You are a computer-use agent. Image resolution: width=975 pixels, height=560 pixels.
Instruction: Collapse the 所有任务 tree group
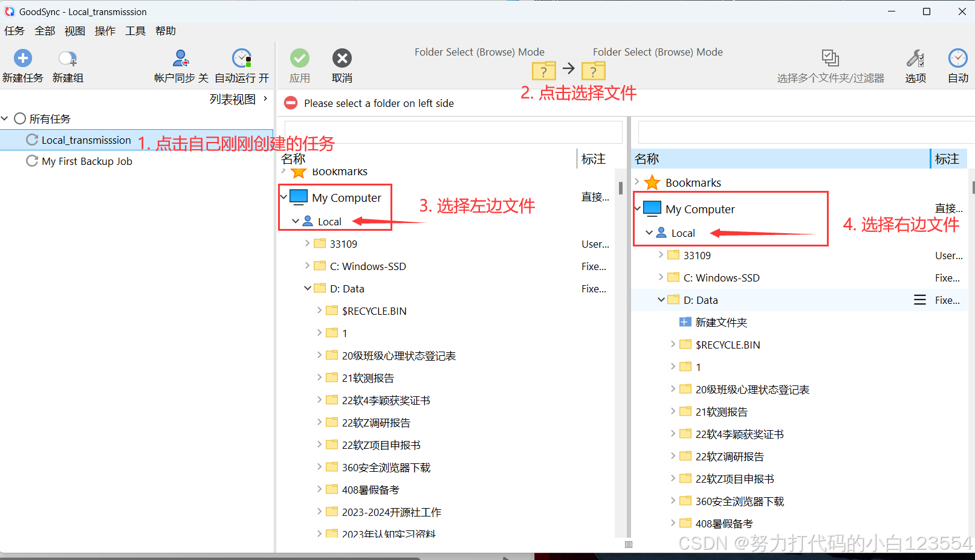coord(5,118)
